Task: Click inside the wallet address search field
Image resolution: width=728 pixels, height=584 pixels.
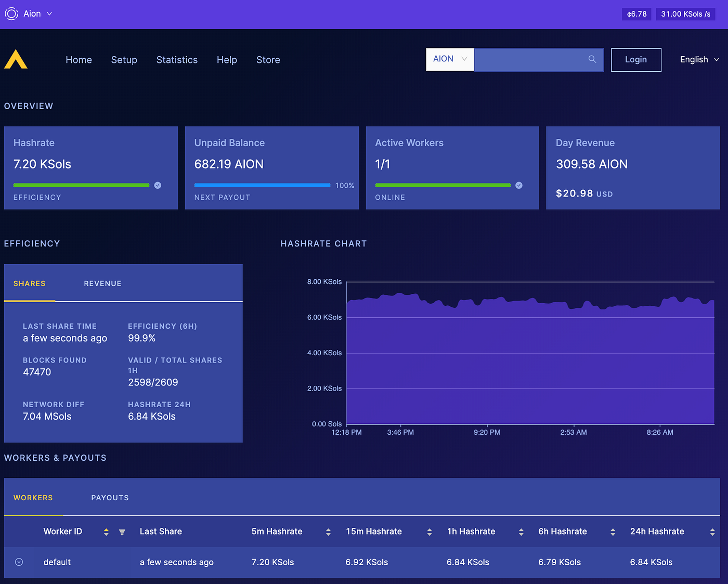Action: [x=530, y=59]
